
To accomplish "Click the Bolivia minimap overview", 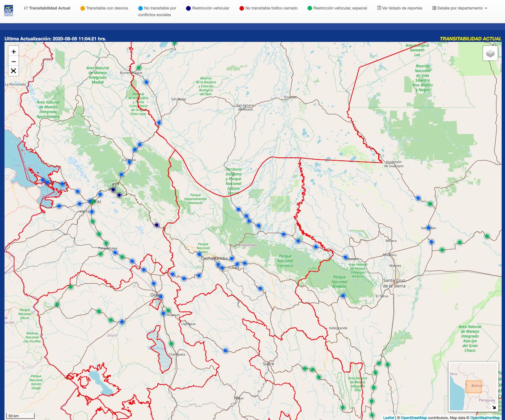I will [x=473, y=386].
